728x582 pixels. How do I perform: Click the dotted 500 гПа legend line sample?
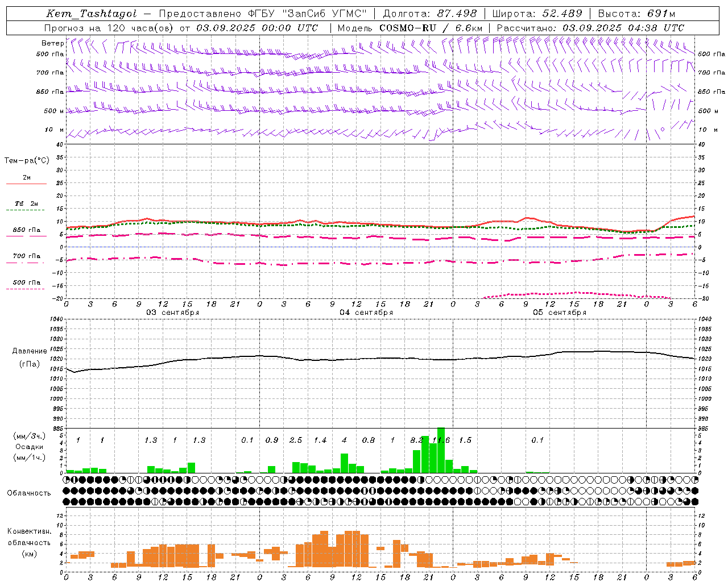[25, 289]
